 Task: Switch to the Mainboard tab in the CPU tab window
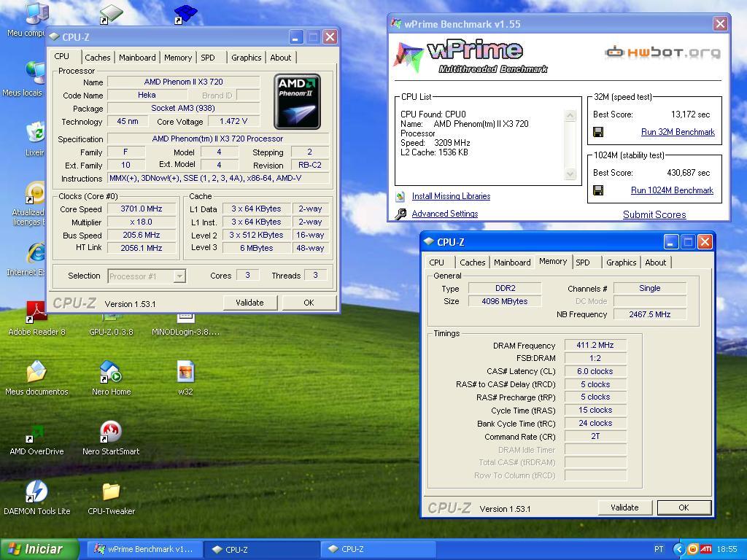click(137, 58)
